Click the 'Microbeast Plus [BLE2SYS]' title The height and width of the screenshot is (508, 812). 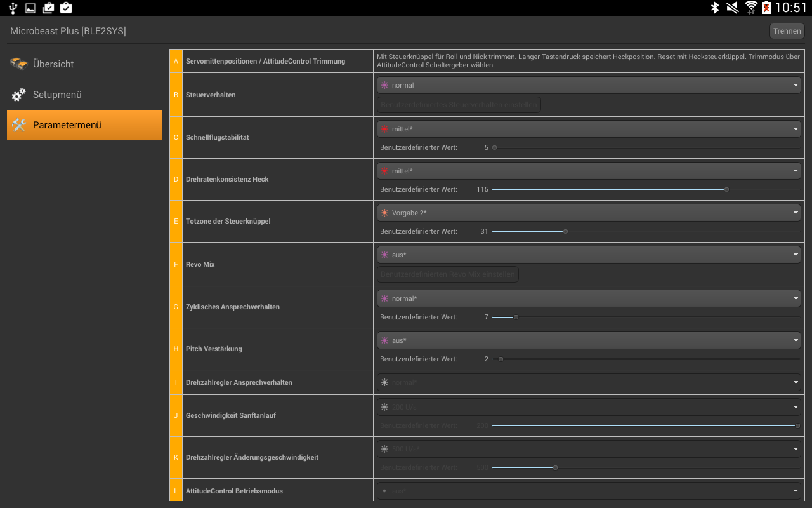68,31
